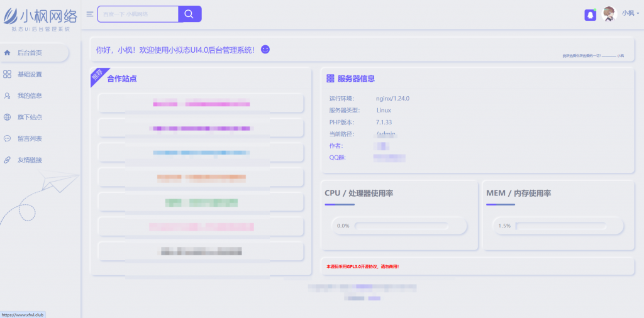Click the orange partner site button
The width and height of the screenshot is (644, 318).
click(x=201, y=177)
